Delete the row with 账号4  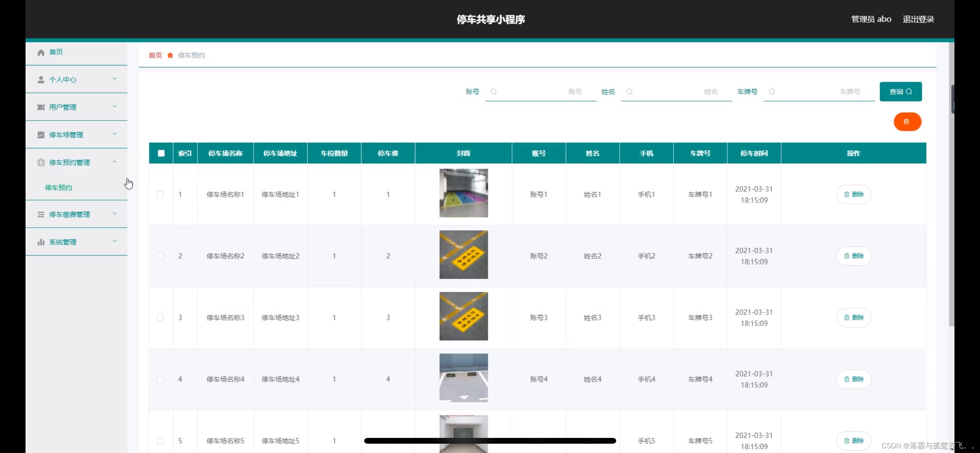[853, 379]
